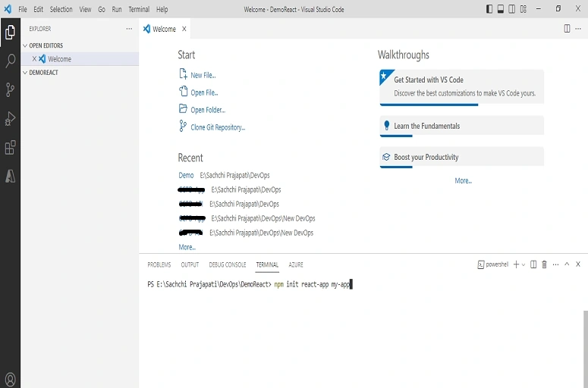Open the Accounts icon at bottom of activity bar
The width and height of the screenshot is (588, 388).
[10, 380]
